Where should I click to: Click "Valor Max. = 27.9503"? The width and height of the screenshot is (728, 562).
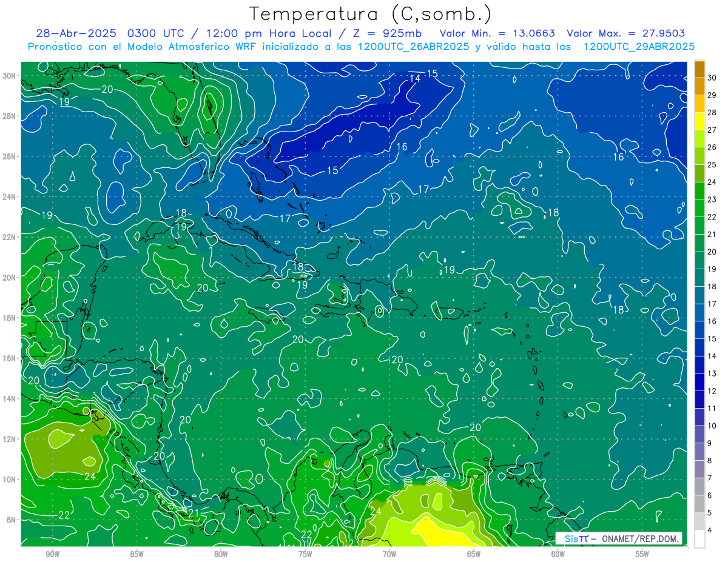tap(626, 33)
